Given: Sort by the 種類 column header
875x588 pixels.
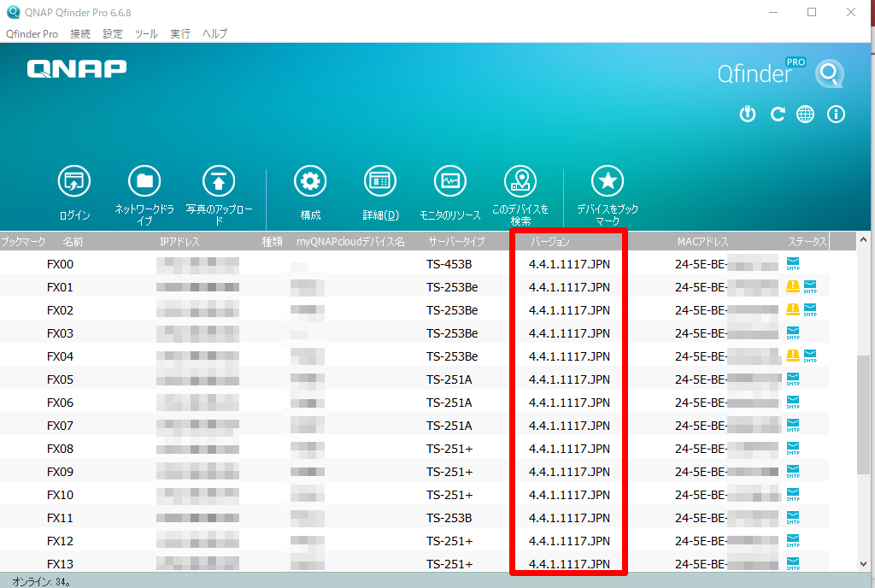Looking at the screenshot, I should (273, 242).
